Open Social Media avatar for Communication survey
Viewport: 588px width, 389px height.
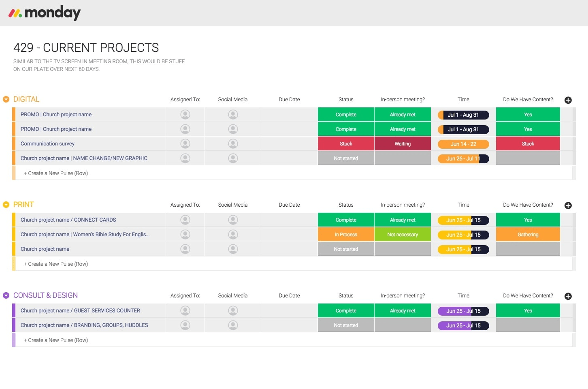(233, 143)
